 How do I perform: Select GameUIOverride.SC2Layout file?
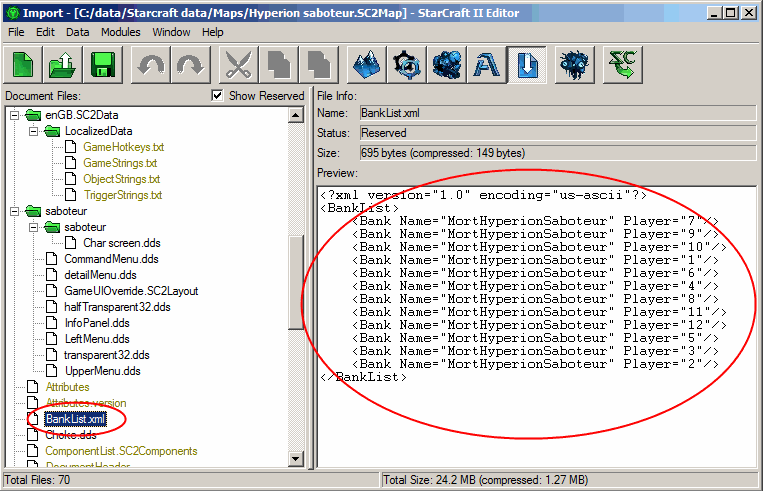click(x=131, y=291)
